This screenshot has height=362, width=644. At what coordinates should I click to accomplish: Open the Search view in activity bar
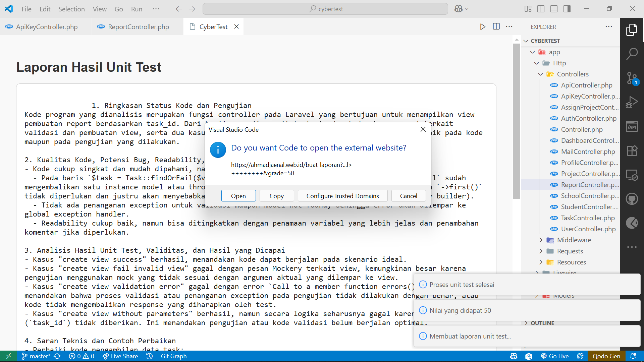click(632, 54)
